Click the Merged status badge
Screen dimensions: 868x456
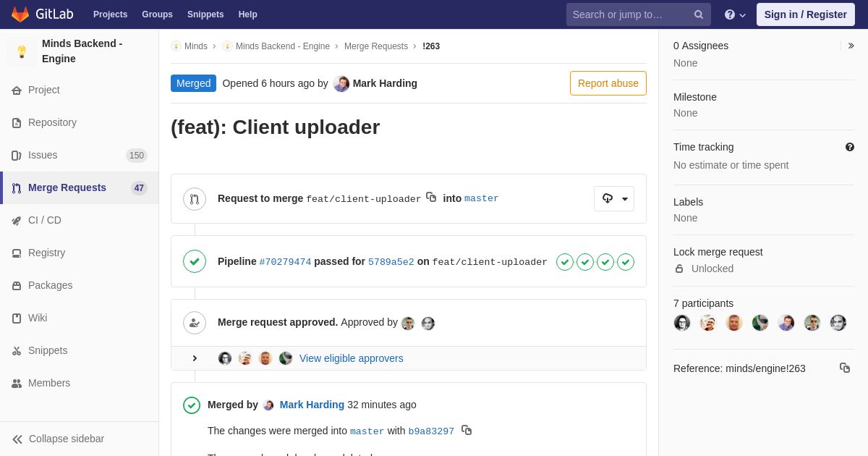pyautogui.click(x=193, y=83)
